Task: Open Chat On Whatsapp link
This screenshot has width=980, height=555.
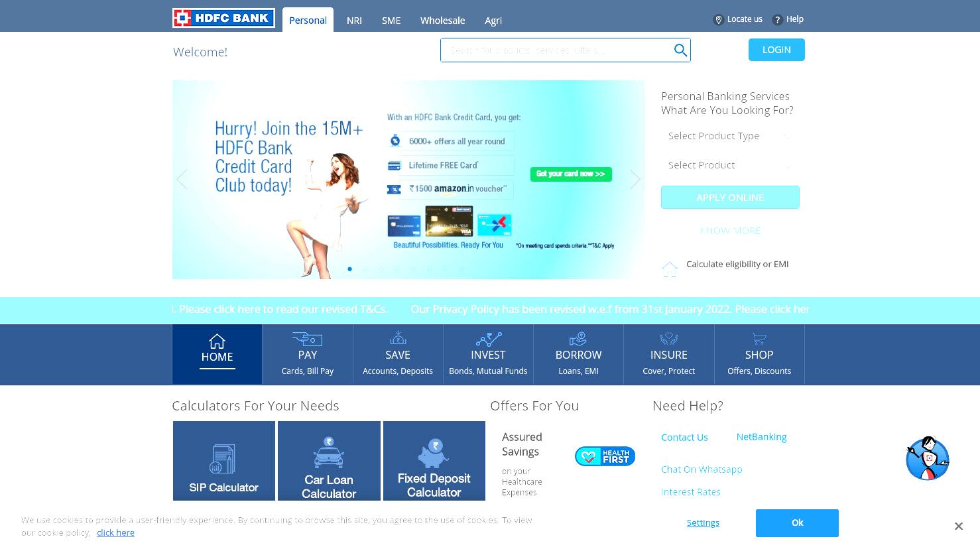Action: [x=702, y=469]
